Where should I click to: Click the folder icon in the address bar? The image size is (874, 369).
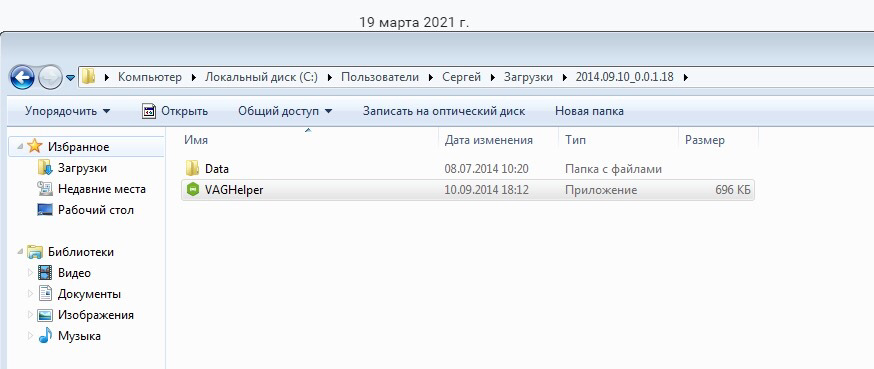[x=89, y=77]
